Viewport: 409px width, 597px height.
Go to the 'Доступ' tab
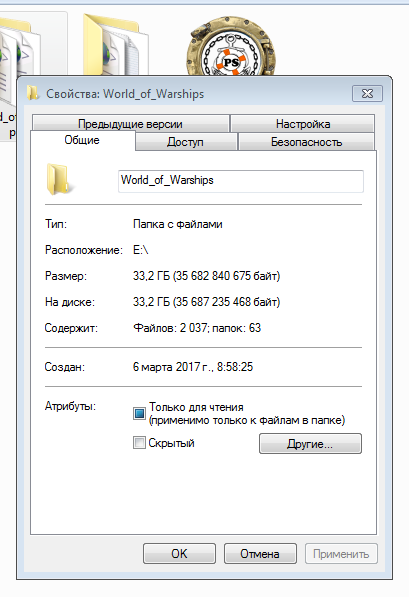point(186,142)
